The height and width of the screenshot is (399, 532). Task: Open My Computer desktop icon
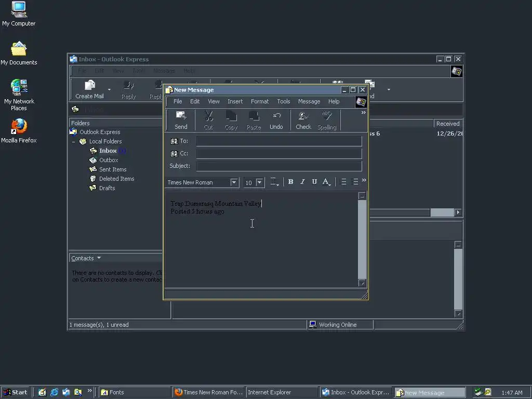(x=19, y=14)
